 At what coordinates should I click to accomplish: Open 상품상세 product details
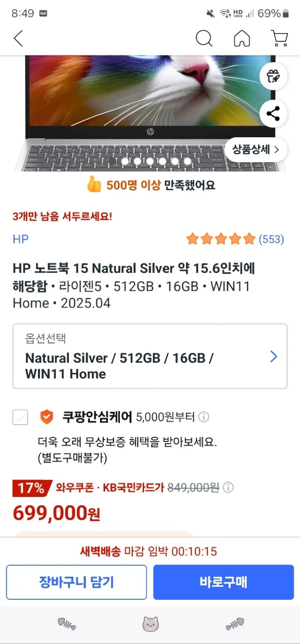coord(256,149)
